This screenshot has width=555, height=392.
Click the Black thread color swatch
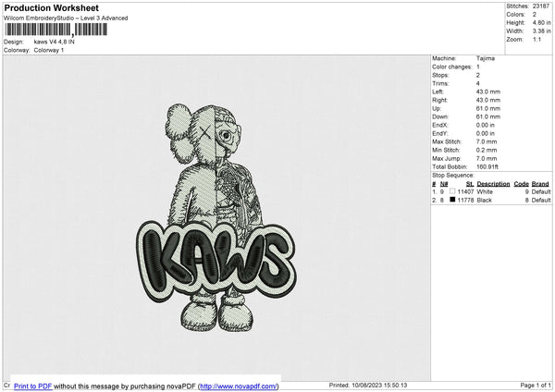pyautogui.click(x=452, y=200)
